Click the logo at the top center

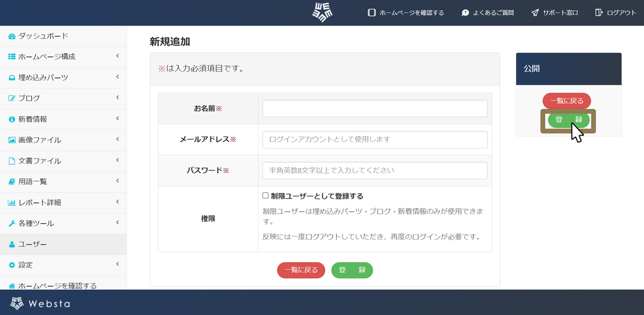(x=323, y=11)
